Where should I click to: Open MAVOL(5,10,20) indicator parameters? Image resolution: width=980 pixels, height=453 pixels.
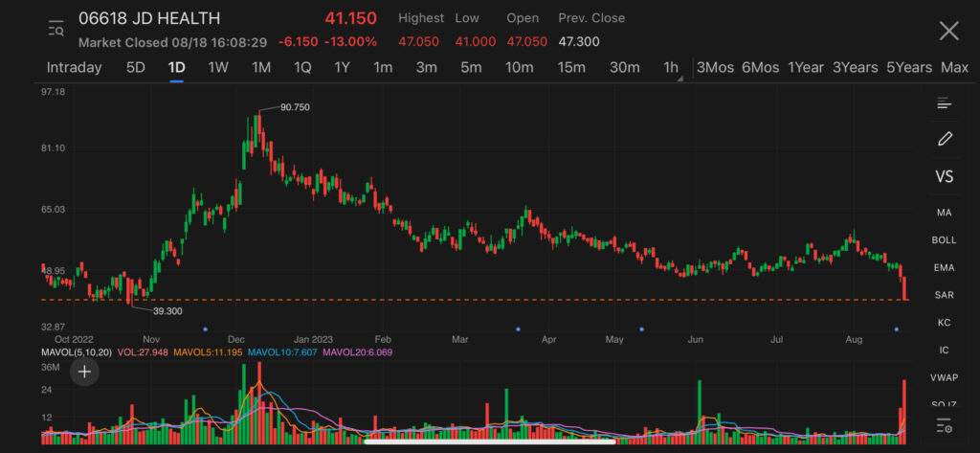(x=77, y=352)
